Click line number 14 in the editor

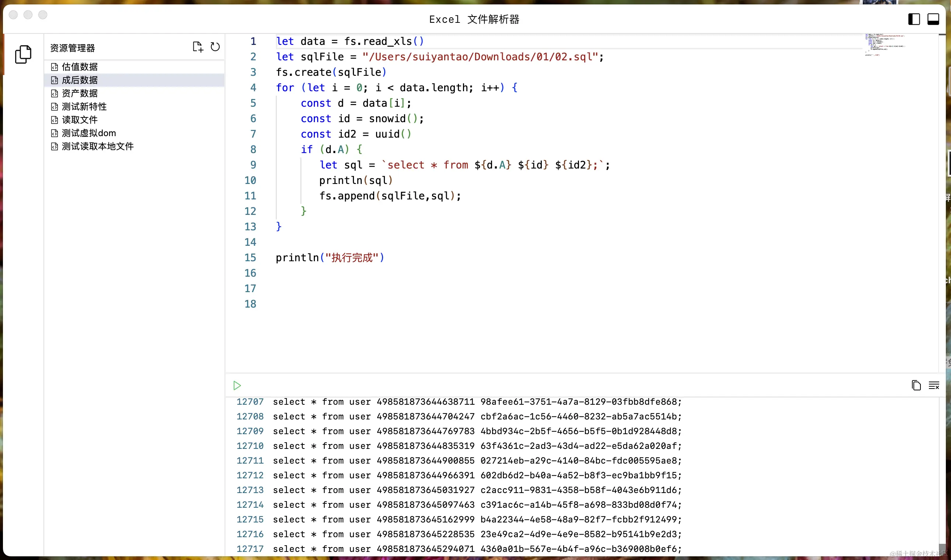coord(250,242)
